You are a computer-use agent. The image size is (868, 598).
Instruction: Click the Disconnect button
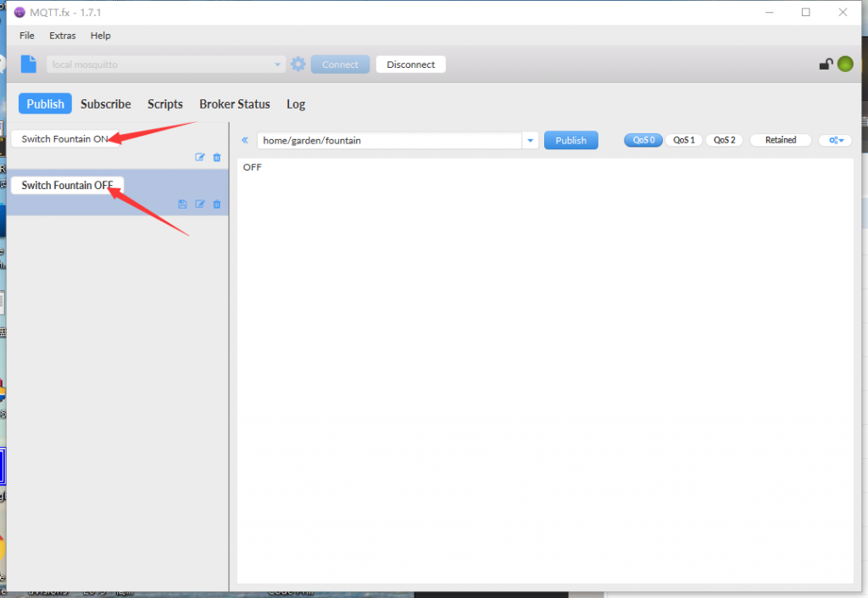pos(410,64)
